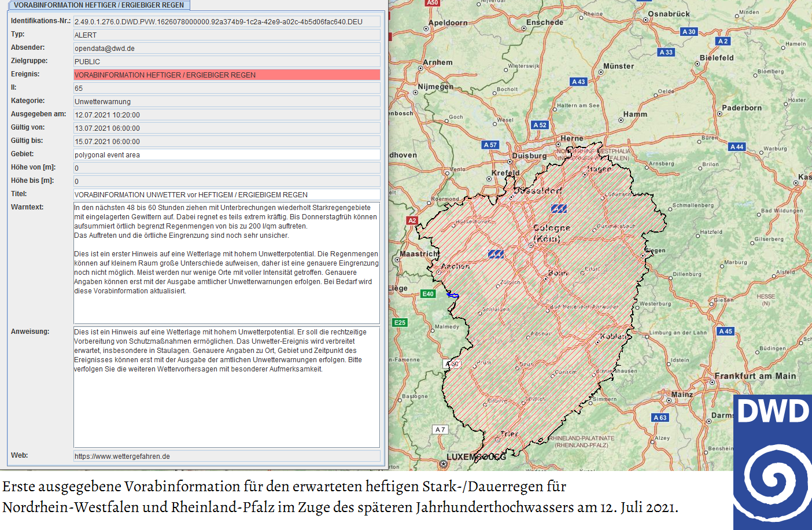Click the A 52 highway shield

[540, 125]
